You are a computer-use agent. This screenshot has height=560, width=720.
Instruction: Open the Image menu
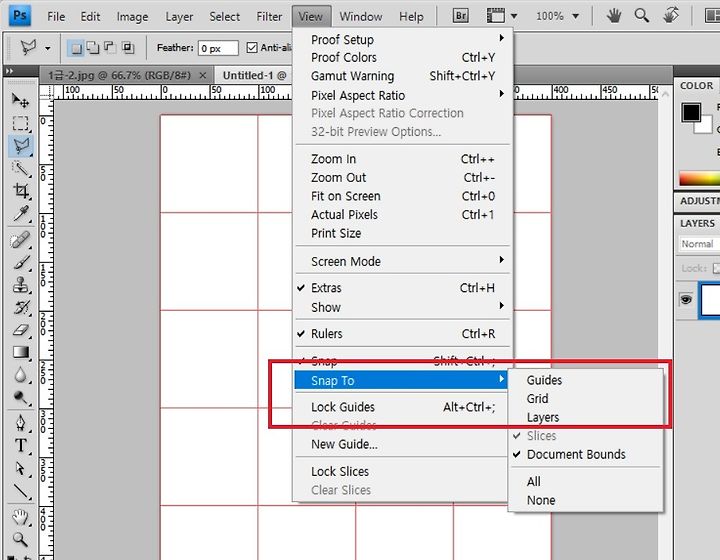coord(132,17)
